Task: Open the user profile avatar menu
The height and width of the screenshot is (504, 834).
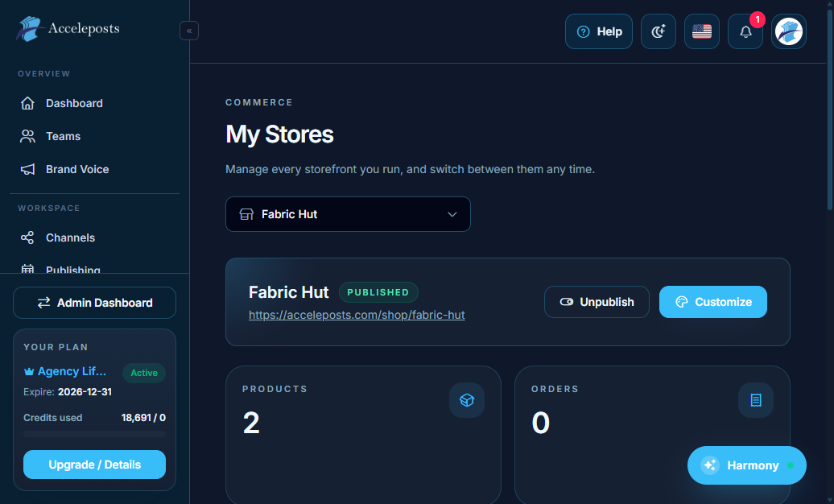Action: (x=789, y=31)
